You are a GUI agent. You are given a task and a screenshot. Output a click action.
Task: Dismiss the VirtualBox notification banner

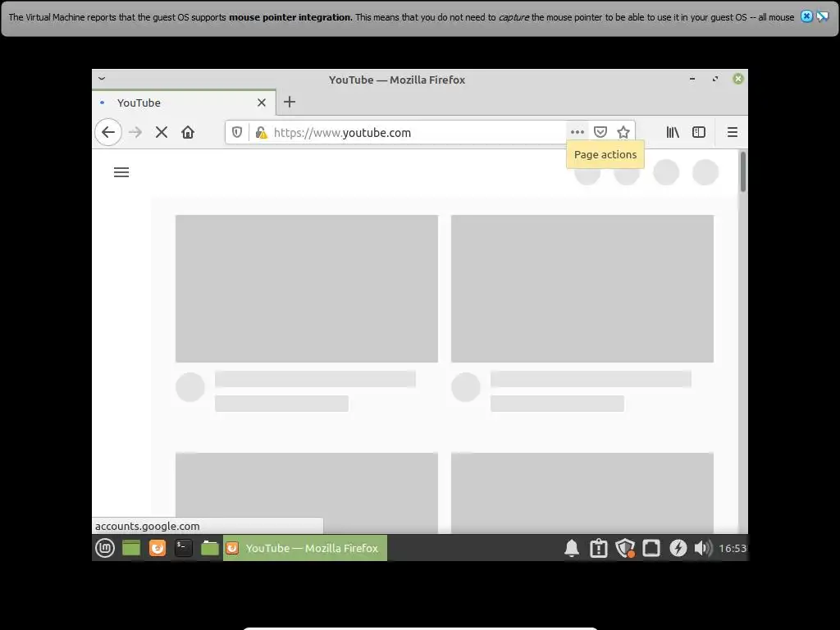806,16
